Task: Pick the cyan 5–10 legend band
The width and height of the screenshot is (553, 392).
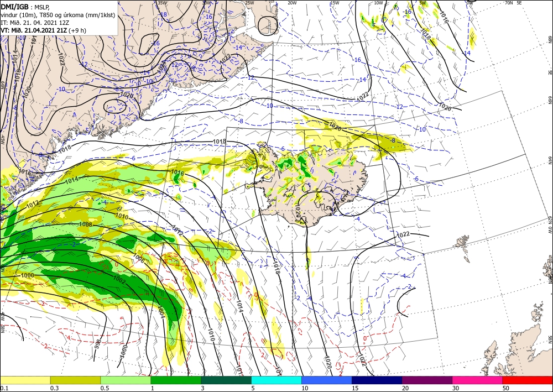Action: tap(276, 380)
